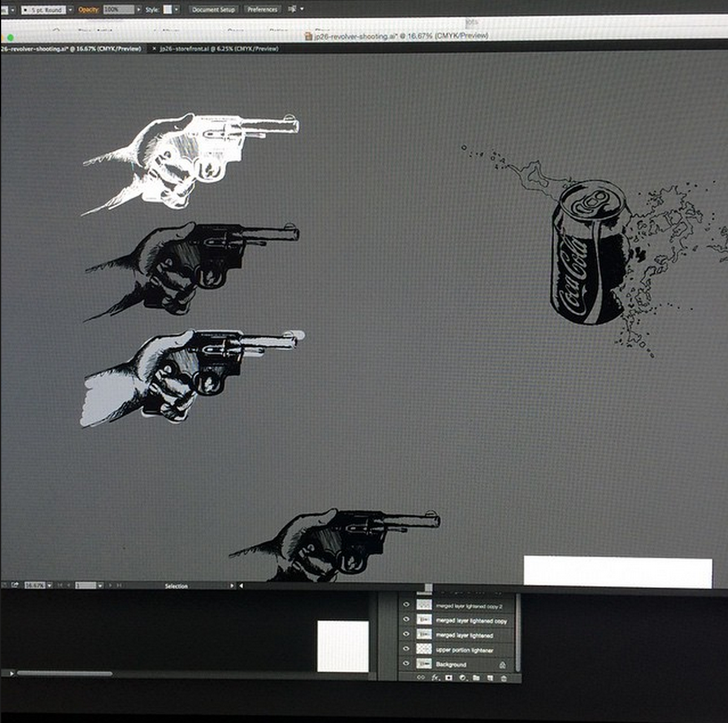Create a new layer group folder
Viewport: 728px width, 723px height.
coord(476,678)
